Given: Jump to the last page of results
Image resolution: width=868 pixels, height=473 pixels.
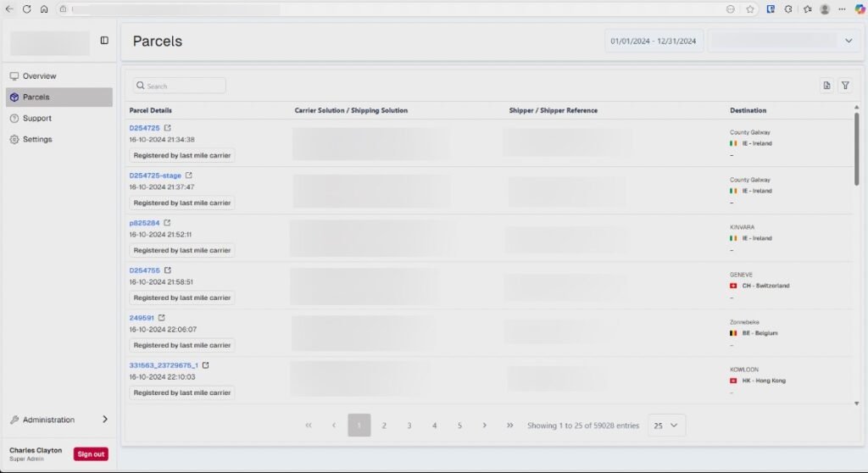Looking at the screenshot, I should pyautogui.click(x=509, y=426).
